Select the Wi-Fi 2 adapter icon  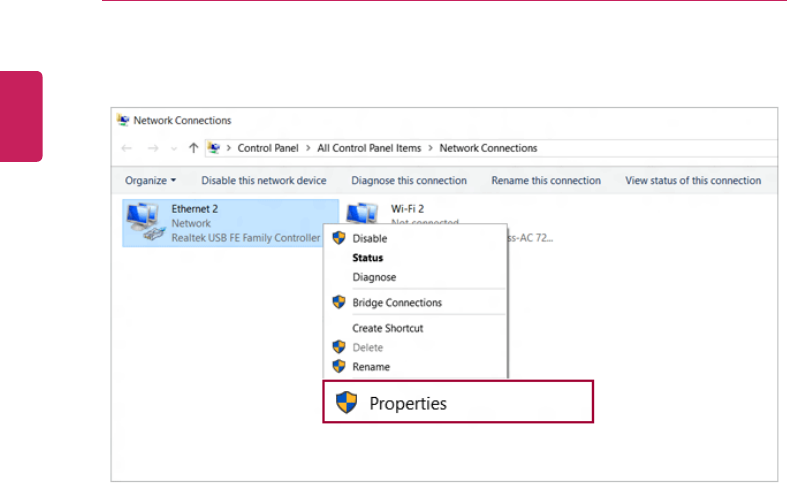pyautogui.click(x=363, y=213)
